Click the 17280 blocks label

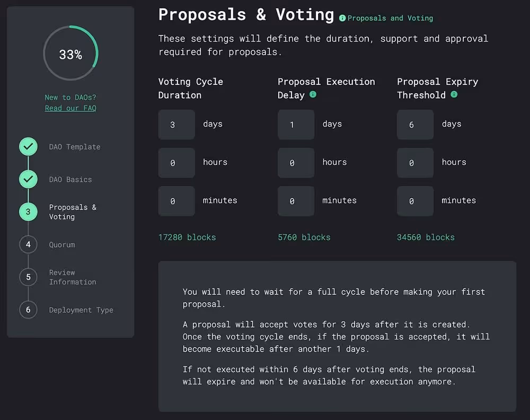187,237
